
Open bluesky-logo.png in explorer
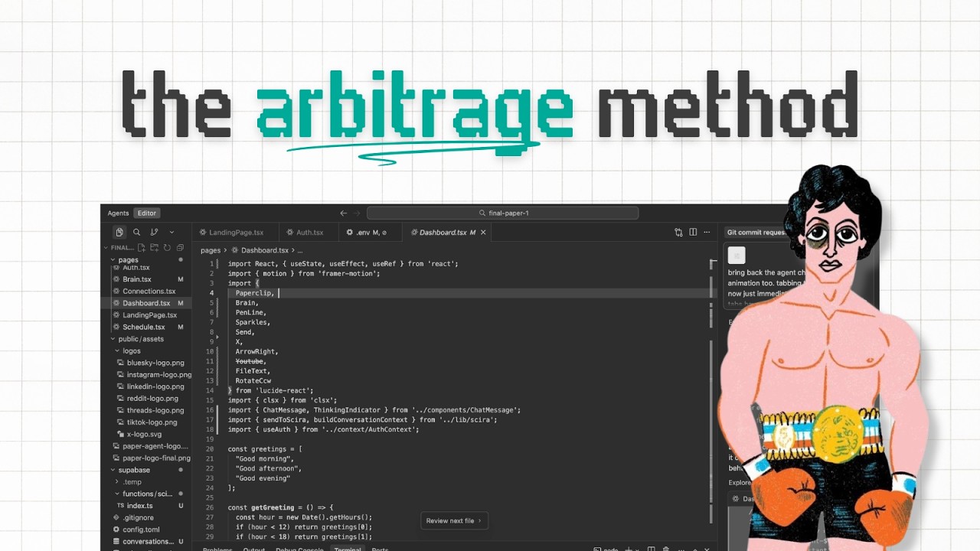coord(145,363)
